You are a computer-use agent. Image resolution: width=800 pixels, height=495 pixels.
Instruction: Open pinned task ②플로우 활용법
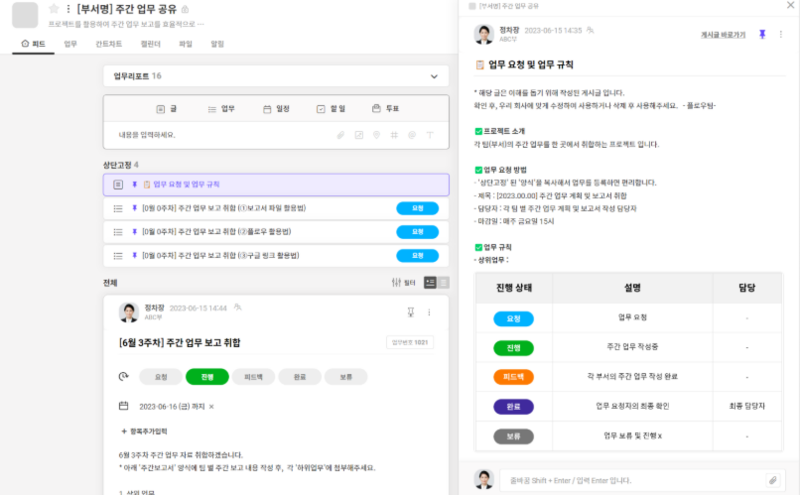[276, 232]
